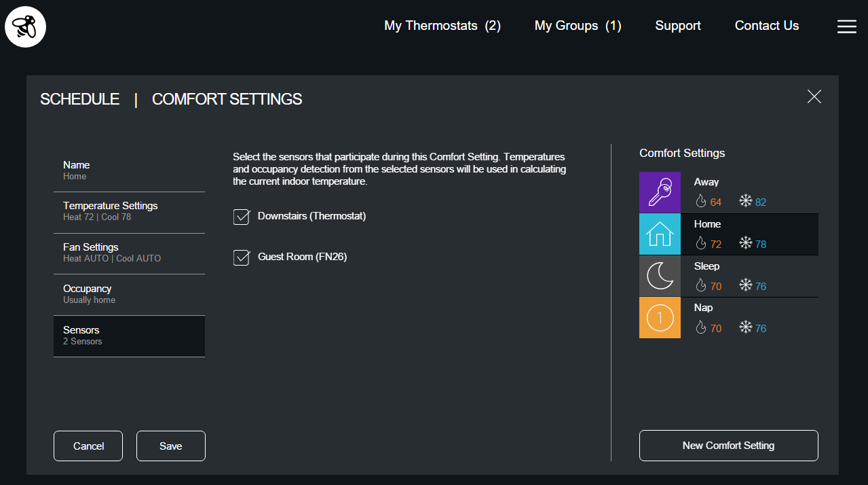The height and width of the screenshot is (485, 868).
Task: Close the Comfort Settings dialog
Action: [x=814, y=97]
